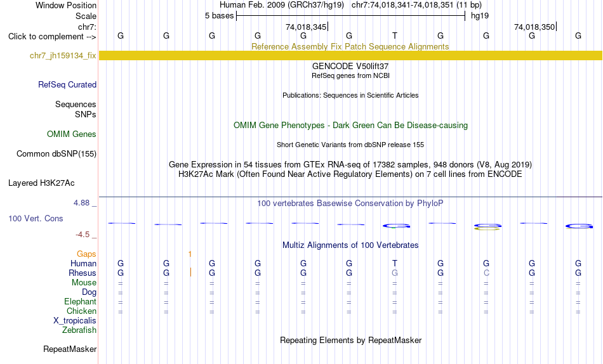
Task: Click '100 vertebrates Basewise Conservation by PhyloP' title
Action: coord(350,204)
